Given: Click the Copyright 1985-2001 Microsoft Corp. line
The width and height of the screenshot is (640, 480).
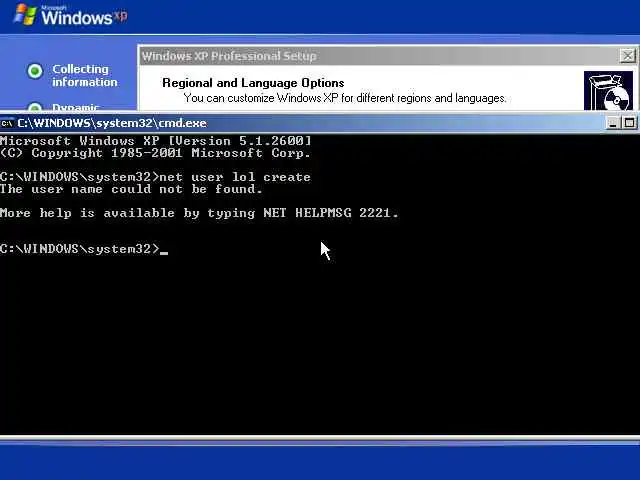Looking at the screenshot, I should click(155, 153).
